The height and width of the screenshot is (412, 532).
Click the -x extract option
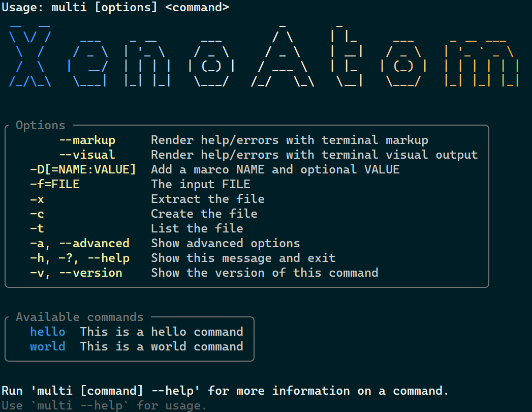pos(37,199)
